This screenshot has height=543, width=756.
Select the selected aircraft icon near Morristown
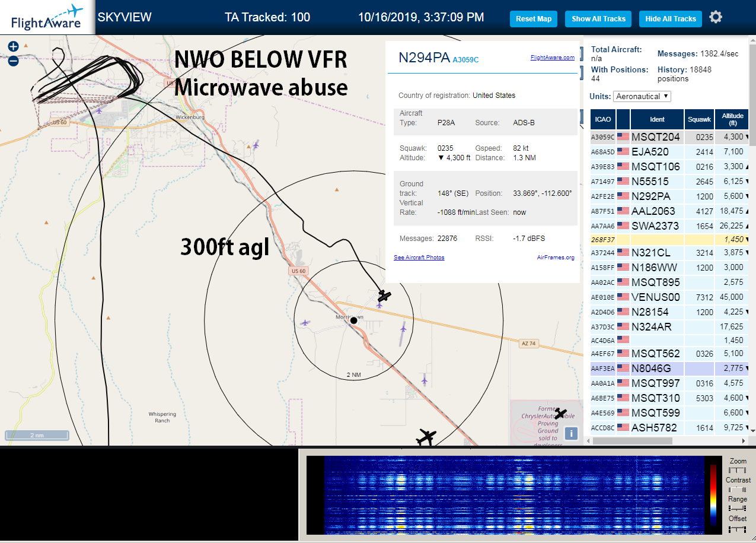pos(385,295)
